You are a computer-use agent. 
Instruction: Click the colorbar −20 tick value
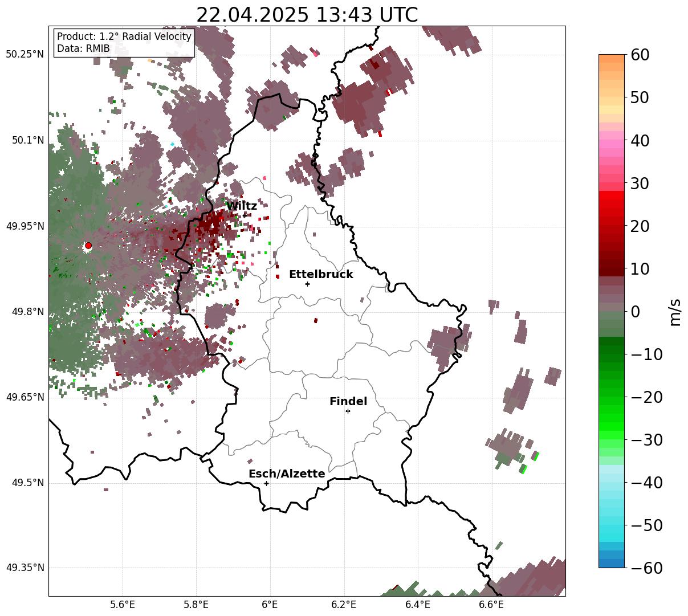[x=646, y=397]
